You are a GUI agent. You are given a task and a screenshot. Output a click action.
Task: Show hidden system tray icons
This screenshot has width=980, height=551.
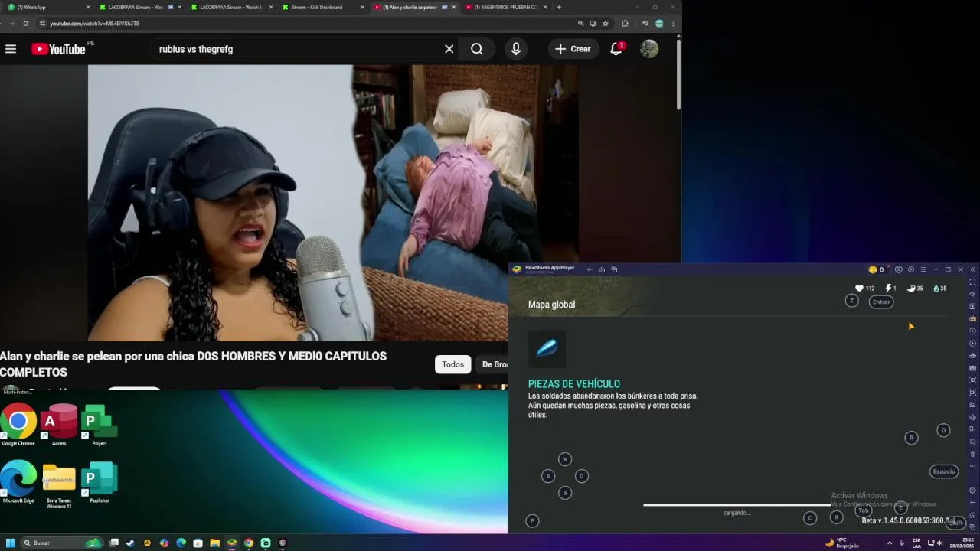(x=890, y=543)
